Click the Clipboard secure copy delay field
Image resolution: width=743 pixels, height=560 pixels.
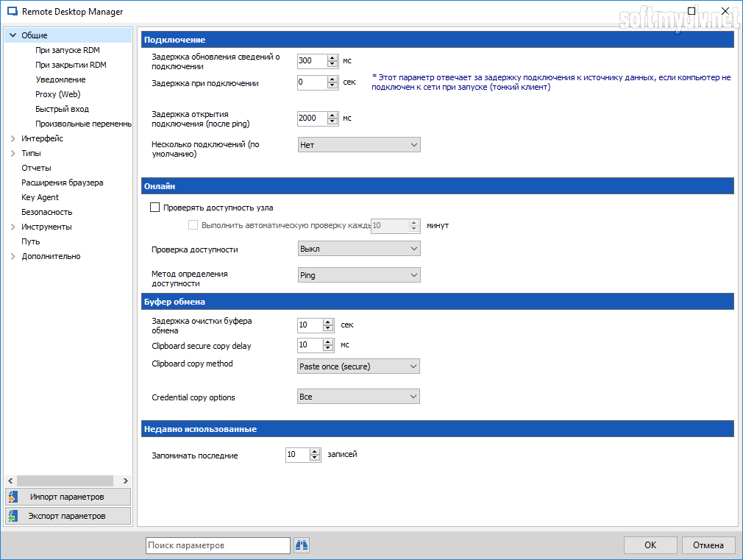click(310, 344)
